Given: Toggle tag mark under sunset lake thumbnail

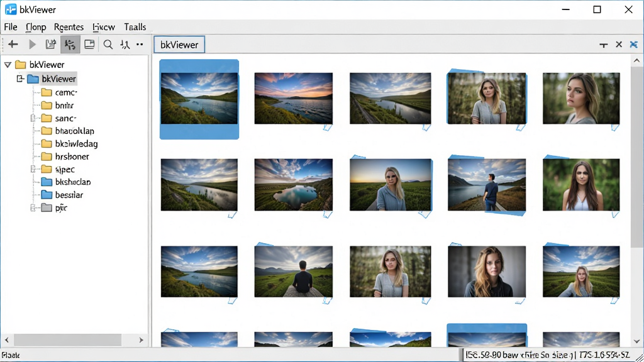Looking at the screenshot, I should pyautogui.click(x=327, y=128).
